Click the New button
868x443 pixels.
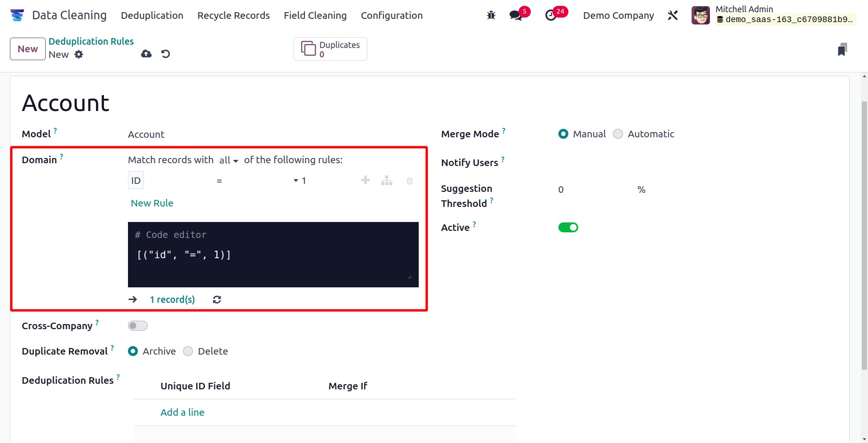point(28,49)
